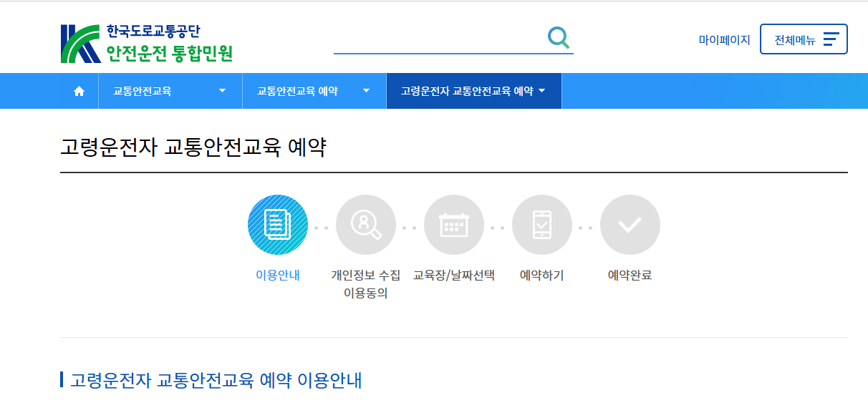Select the highlighted 고령운전자 교통안전교육 예약 tab
The width and height of the screenshot is (868, 418).
473,91
